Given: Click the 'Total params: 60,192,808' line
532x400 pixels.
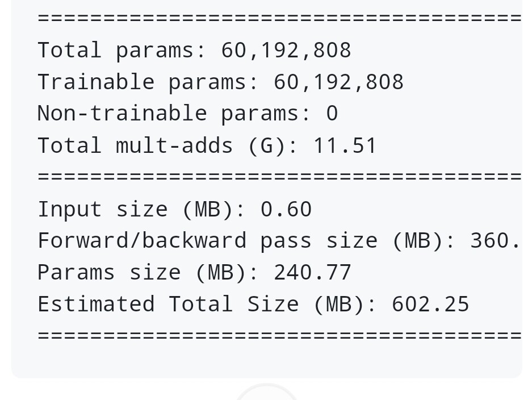Looking at the screenshot, I should point(194,50).
